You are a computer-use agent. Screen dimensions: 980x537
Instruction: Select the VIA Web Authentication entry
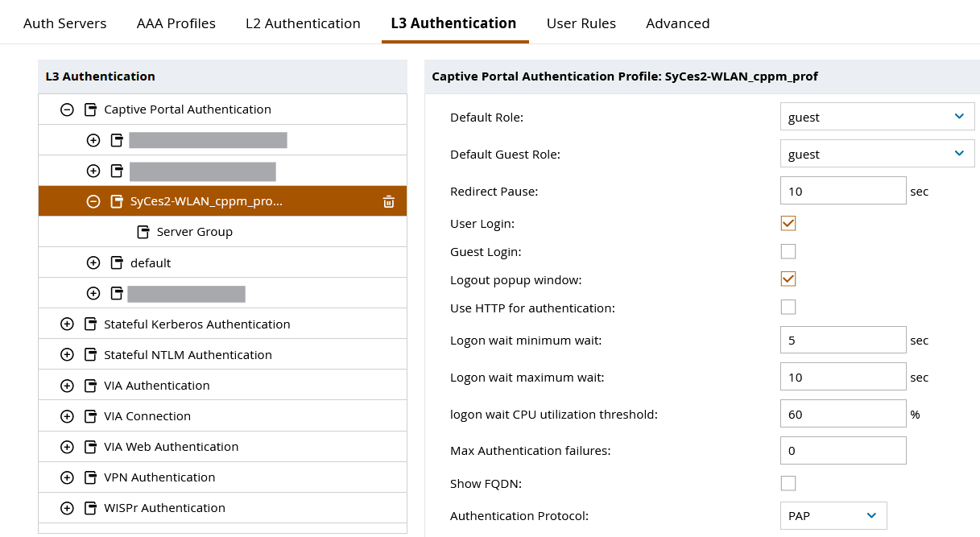pos(171,447)
